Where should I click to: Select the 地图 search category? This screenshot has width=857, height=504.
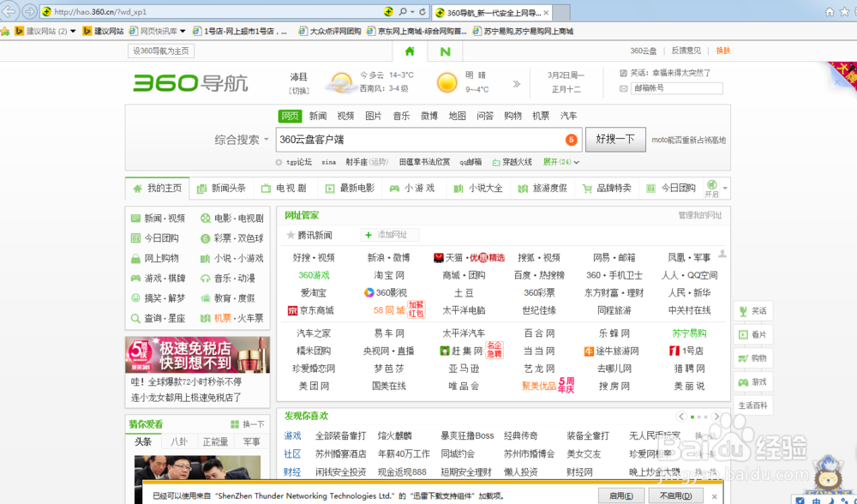click(457, 116)
